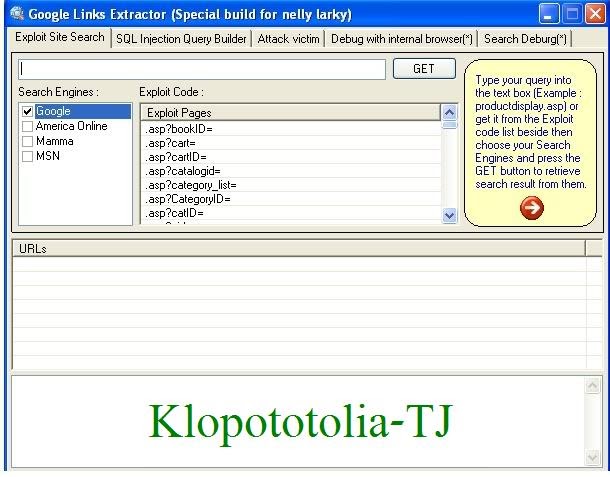Image resolution: width=610 pixels, height=477 pixels.
Task: Open the Search Deburg tab
Action: tap(525, 39)
